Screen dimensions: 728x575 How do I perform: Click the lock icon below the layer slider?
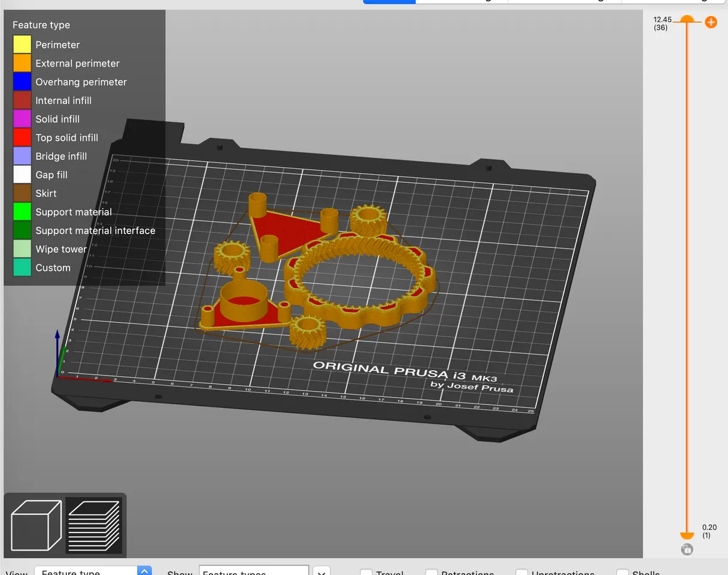687,549
